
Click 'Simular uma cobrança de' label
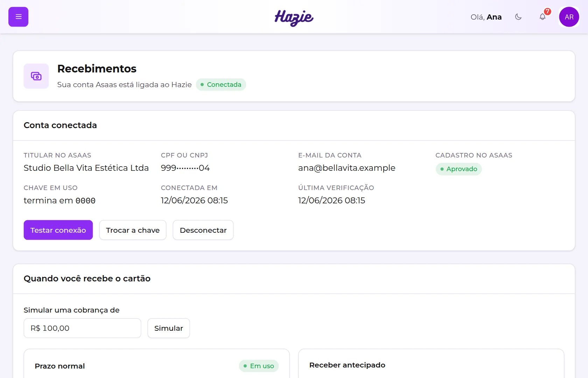pyautogui.click(x=72, y=310)
